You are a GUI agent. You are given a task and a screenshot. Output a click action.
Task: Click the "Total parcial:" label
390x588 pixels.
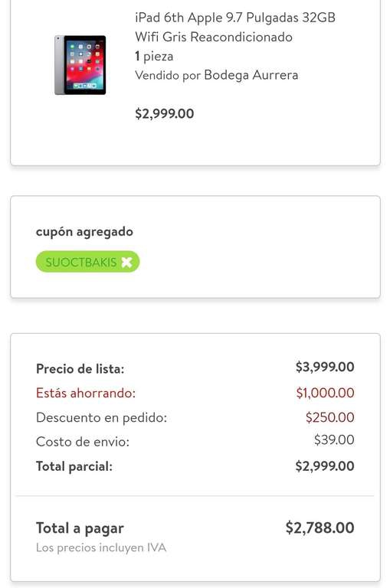pos(74,466)
